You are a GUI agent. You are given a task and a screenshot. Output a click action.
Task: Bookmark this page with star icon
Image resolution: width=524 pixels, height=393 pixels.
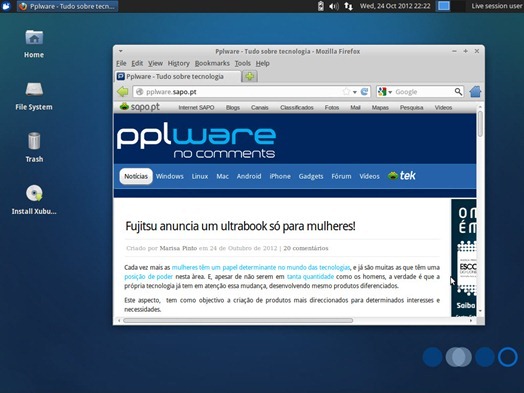point(347,92)
